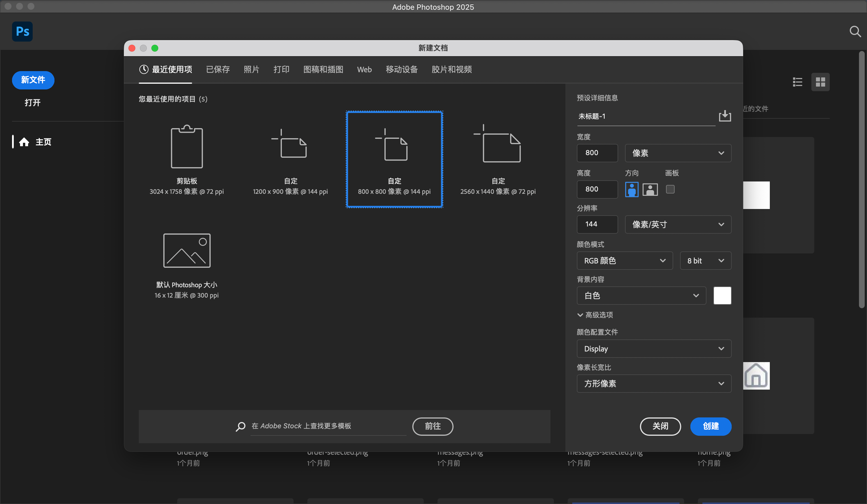
Task: Open the 方形像素 pixel aspect ratio dropdown
Action: click(x=654, y=383)
